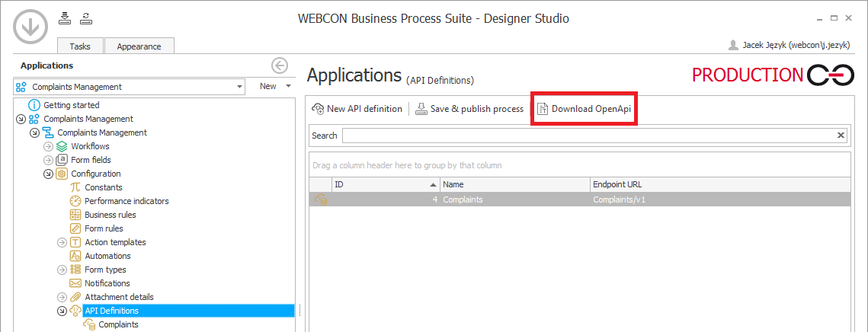This screenshot has width=868, height=332.
Task: Collapse the Complaints Management process node
Action: [34, 132]
